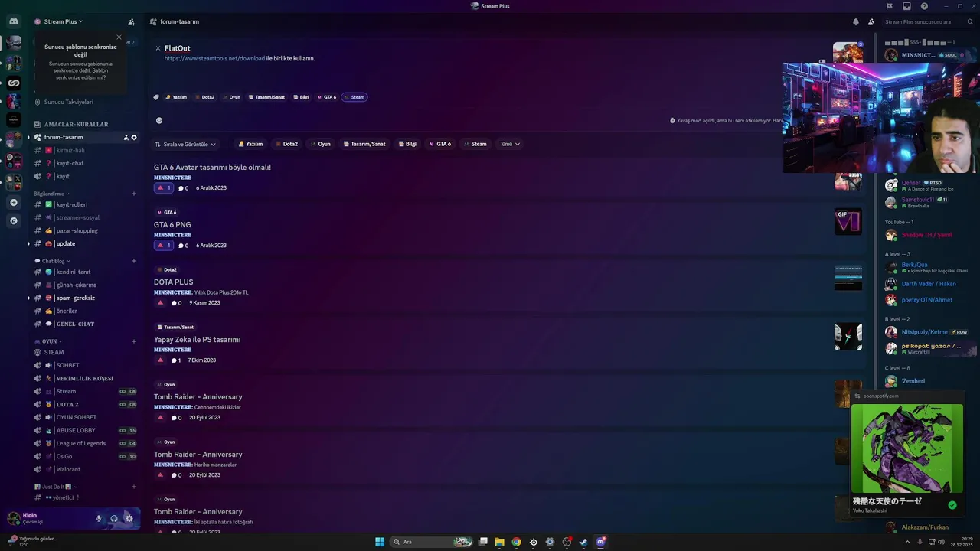Click Add a Server plus icon
This screenshot has height=551, width=980.
[14, 202]
